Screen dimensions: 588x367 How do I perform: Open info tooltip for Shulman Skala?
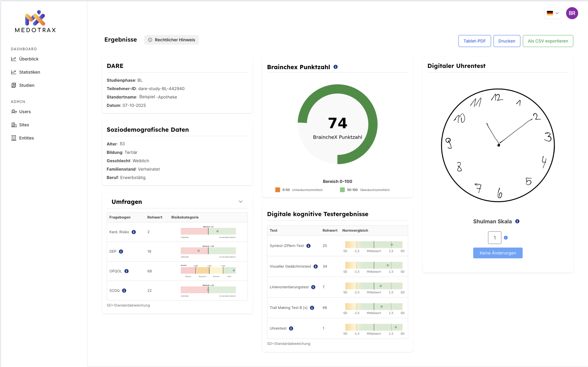(517, 221)
